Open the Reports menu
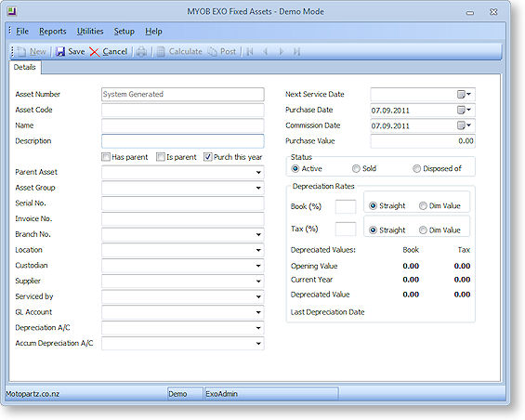Viewport: 525px width, 420px height. point(53,32)
